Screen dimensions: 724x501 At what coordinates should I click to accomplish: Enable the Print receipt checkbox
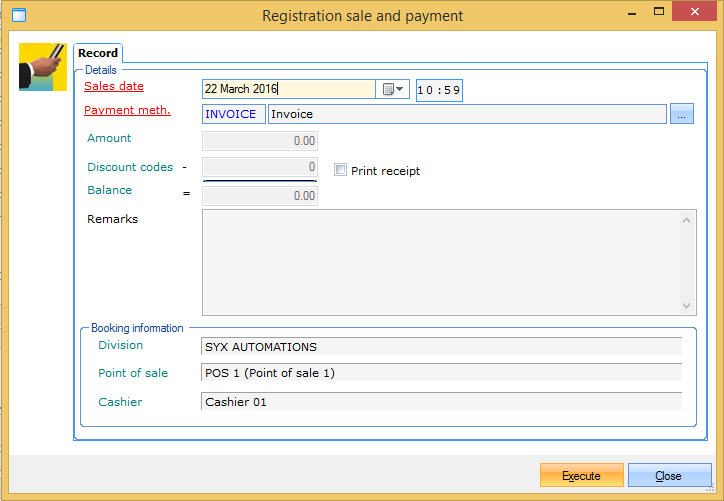(x=340, y=170)
